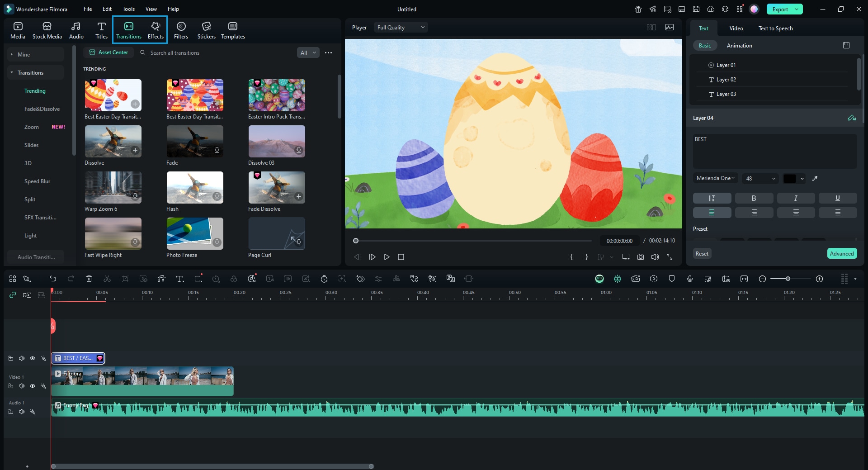Play the preview video
The height and width of the screenshot is (470, 868).
click(387, 257)
